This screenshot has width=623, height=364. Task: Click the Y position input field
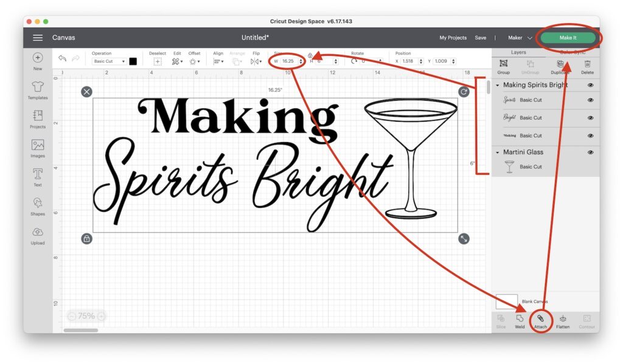coord(442,61)
